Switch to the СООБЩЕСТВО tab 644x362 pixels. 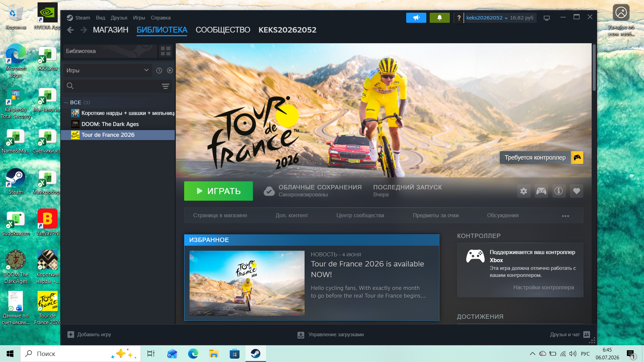click(223, 30)
